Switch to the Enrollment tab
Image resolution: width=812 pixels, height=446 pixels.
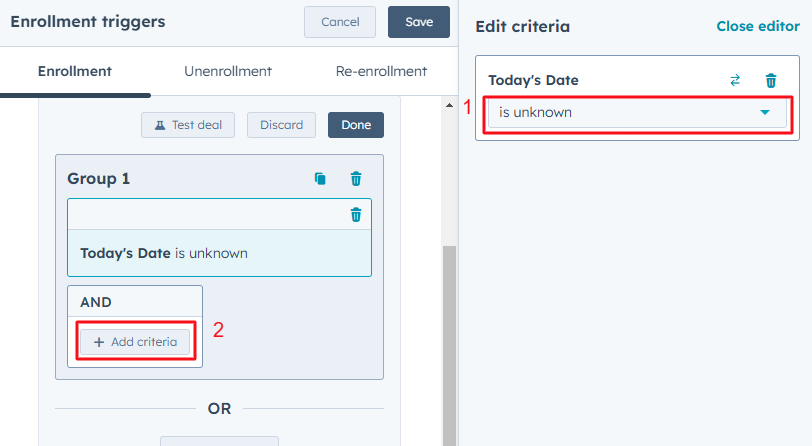(75, 72)
